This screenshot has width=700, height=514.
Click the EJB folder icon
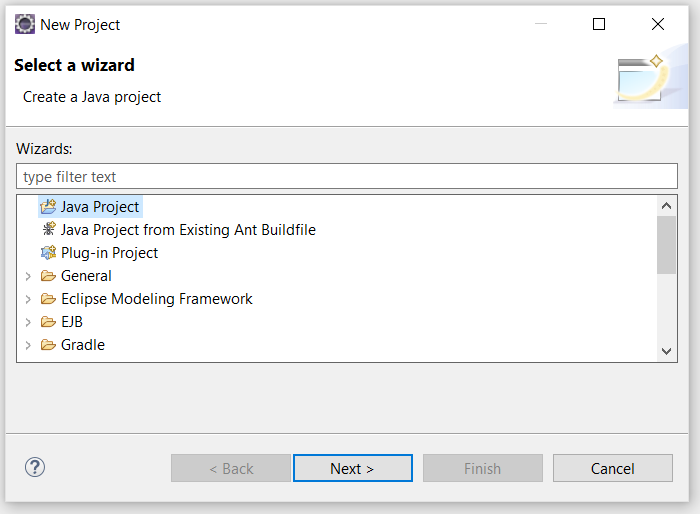48,322
